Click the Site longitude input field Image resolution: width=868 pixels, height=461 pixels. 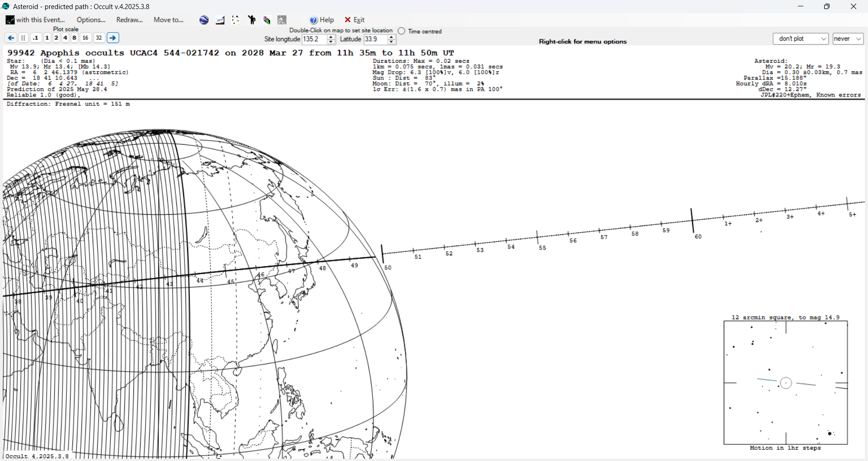coord(314,39)
